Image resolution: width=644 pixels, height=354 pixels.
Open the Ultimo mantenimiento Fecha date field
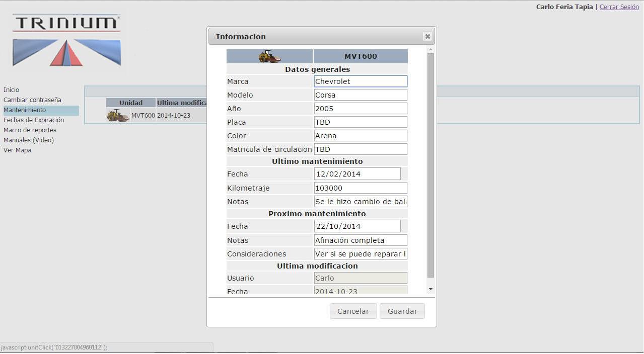(x=357, y=174)
